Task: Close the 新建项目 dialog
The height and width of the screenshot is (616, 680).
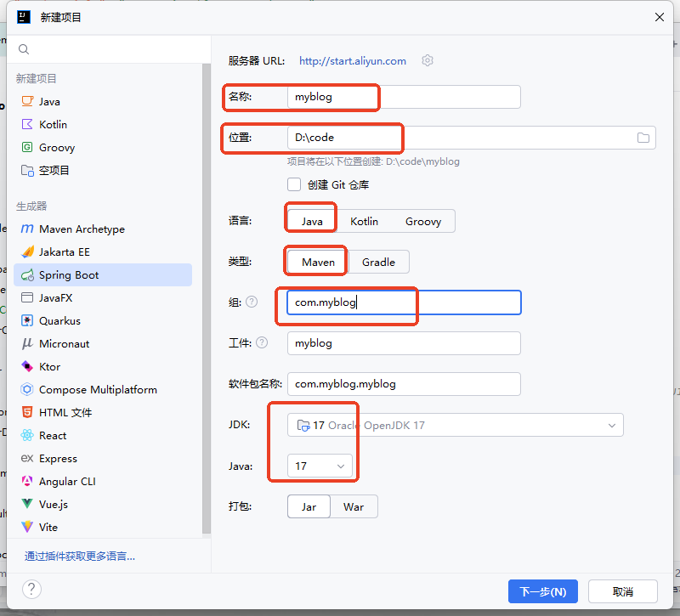Action: pyautogui.click(x=660, y=17)
